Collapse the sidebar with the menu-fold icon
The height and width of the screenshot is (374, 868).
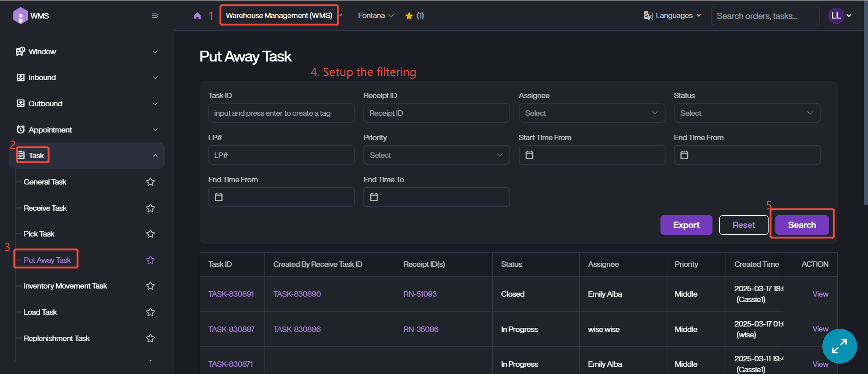tap(155, 16)
